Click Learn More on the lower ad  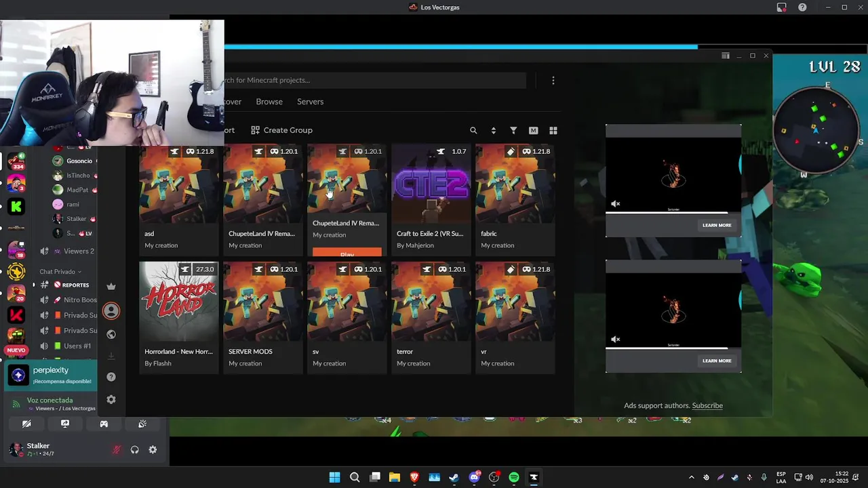pos(717,361)
